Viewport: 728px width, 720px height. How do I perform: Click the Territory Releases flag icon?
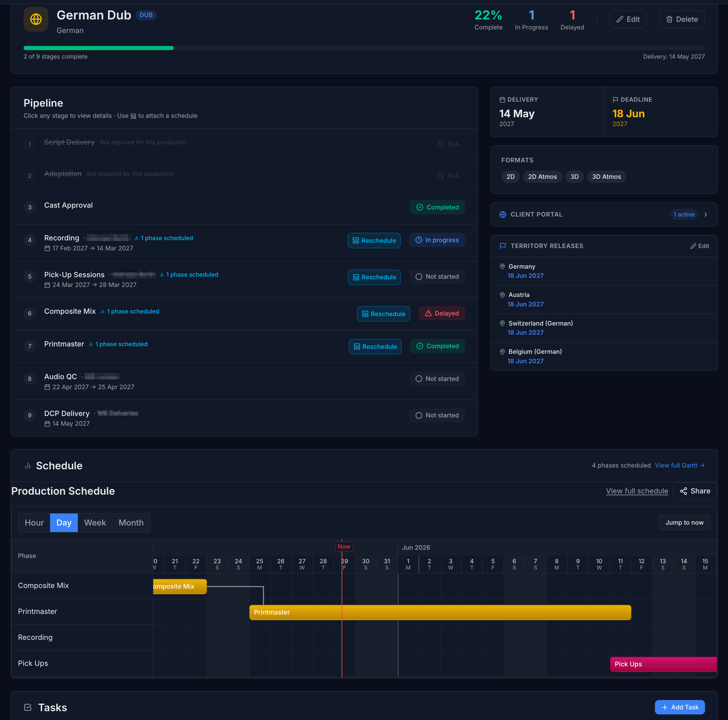[x=503, y=246]
